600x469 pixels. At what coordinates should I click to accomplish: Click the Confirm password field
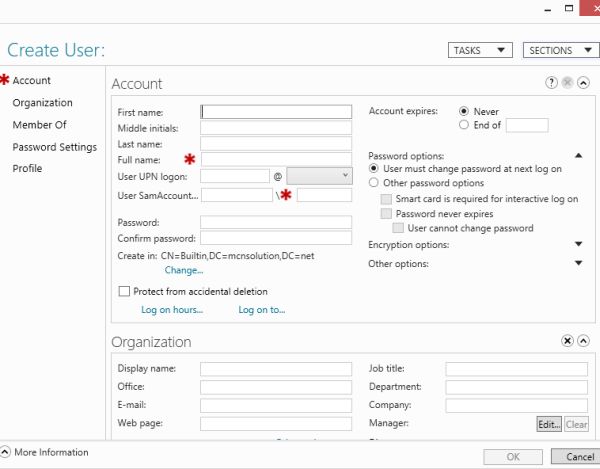(x=276, y=238)
